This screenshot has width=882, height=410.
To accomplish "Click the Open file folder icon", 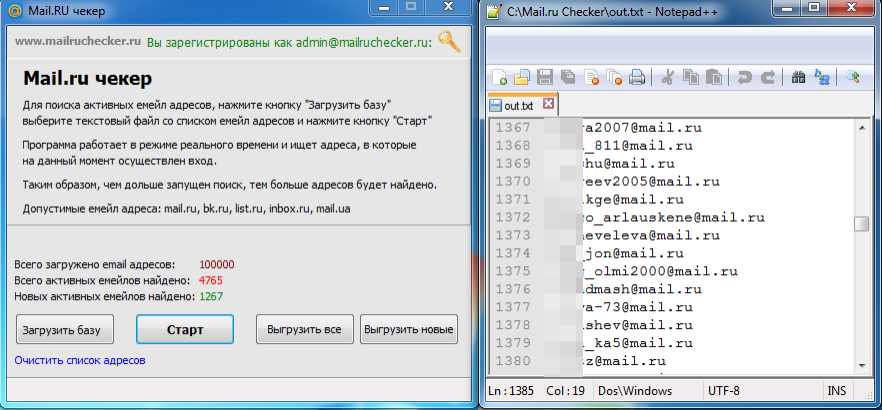I will pos(522,77).
